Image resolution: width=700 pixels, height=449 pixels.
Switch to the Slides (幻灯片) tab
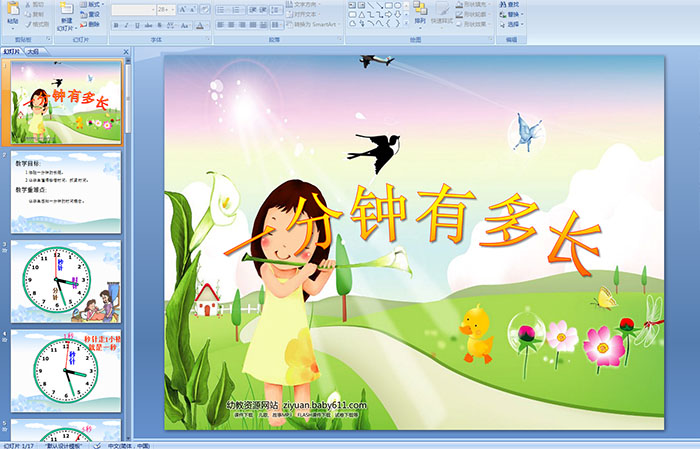click(x=12, y=50)
